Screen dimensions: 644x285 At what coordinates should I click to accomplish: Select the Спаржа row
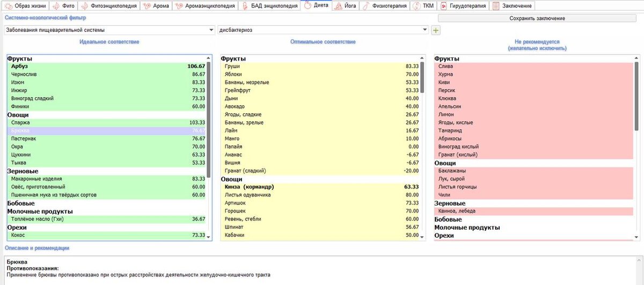(x=107, y=123)
